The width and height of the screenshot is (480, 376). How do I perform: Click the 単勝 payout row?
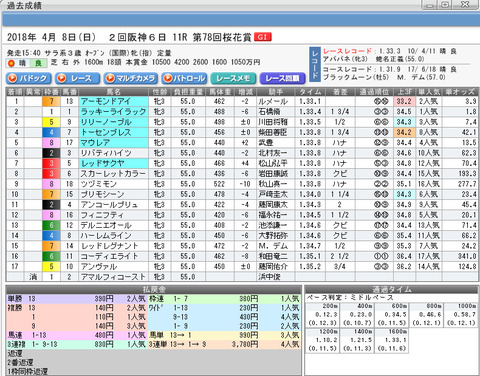(x=77, y=299)
